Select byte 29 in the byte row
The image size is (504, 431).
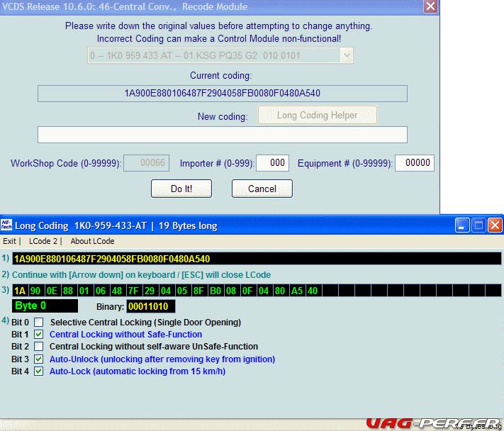point(151,291)
